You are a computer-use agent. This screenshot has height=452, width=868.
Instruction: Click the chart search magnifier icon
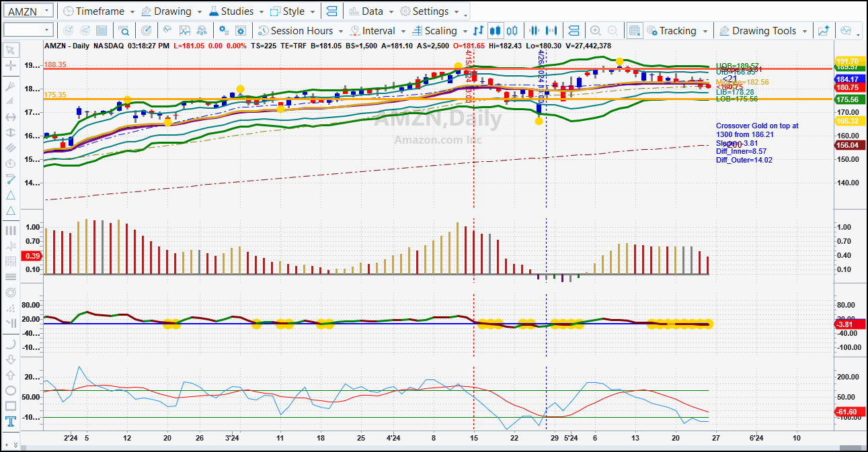point(124,31)
